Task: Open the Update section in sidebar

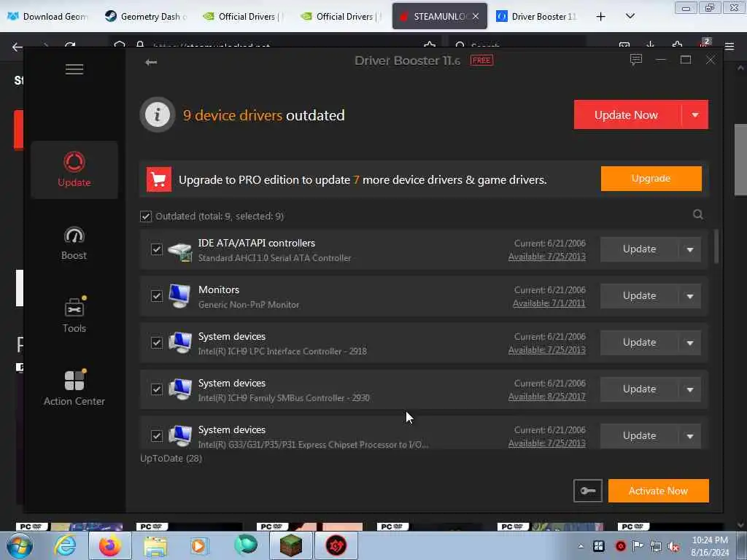Action: tap(74, 169)
